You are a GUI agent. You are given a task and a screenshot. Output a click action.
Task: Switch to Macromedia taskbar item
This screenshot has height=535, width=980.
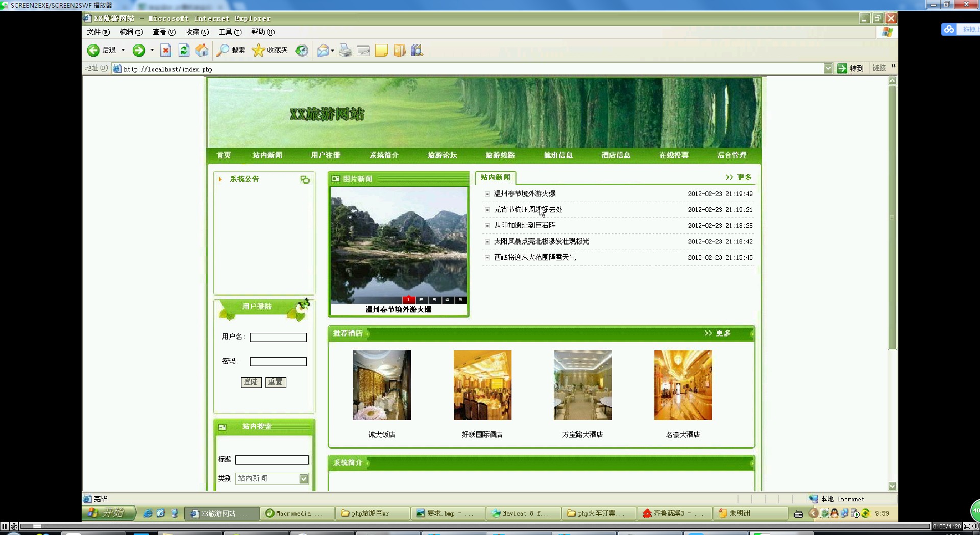coord(297,513)
